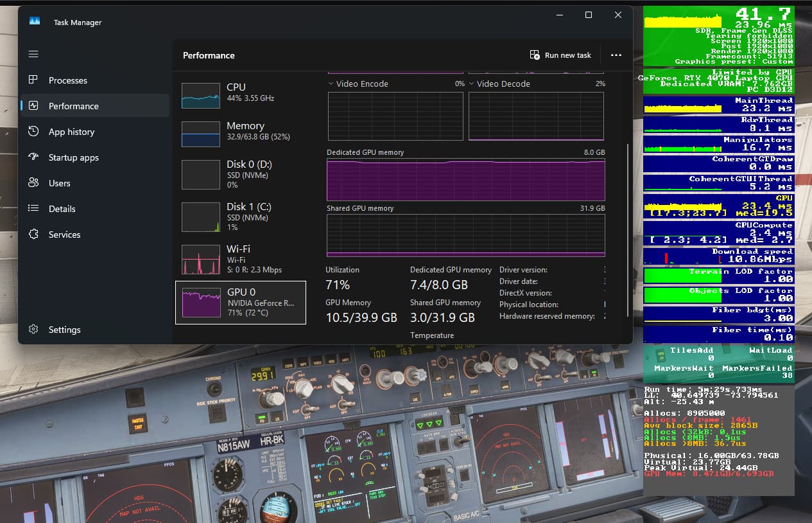Open the Users page icon
This screenshot has height=523, width=812.
click(x=33, y=182)
